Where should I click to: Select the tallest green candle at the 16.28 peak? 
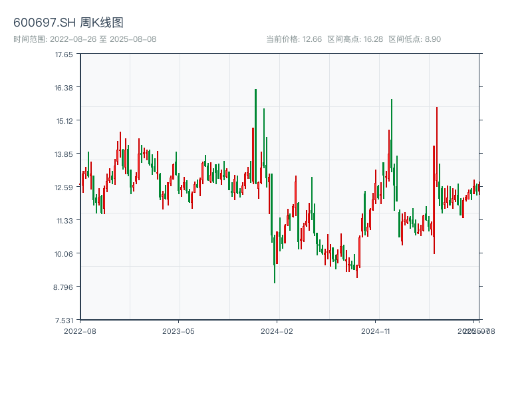(x=255, y=136)
